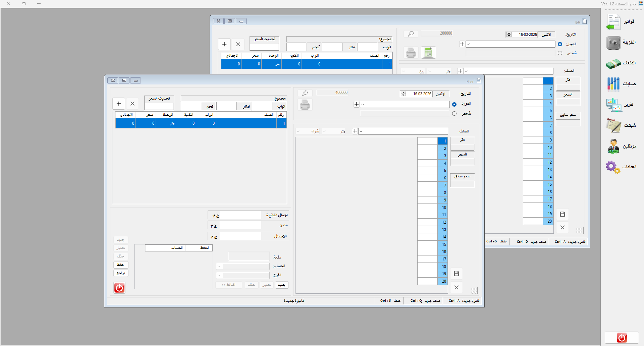
Task: Select the المورد radio button
Action: point(454,104)
